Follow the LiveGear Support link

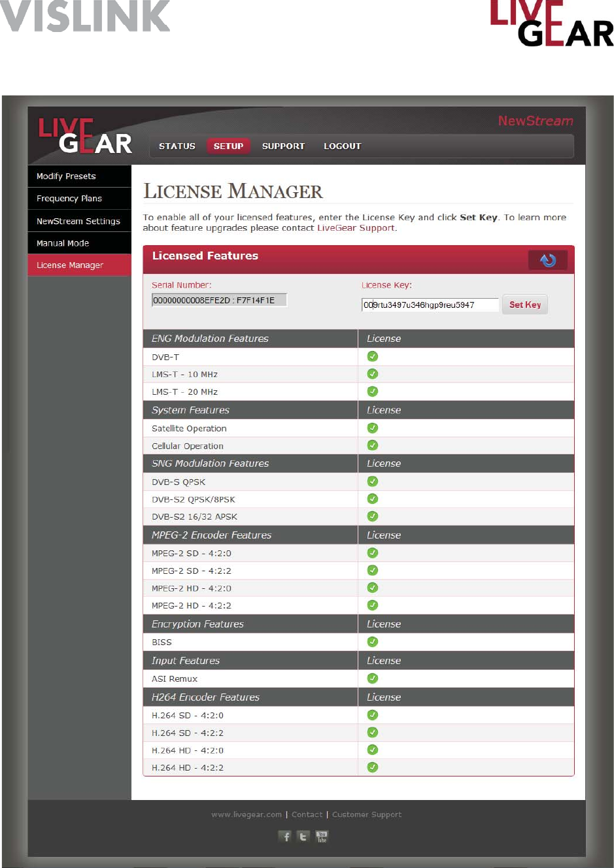[356, 228]
